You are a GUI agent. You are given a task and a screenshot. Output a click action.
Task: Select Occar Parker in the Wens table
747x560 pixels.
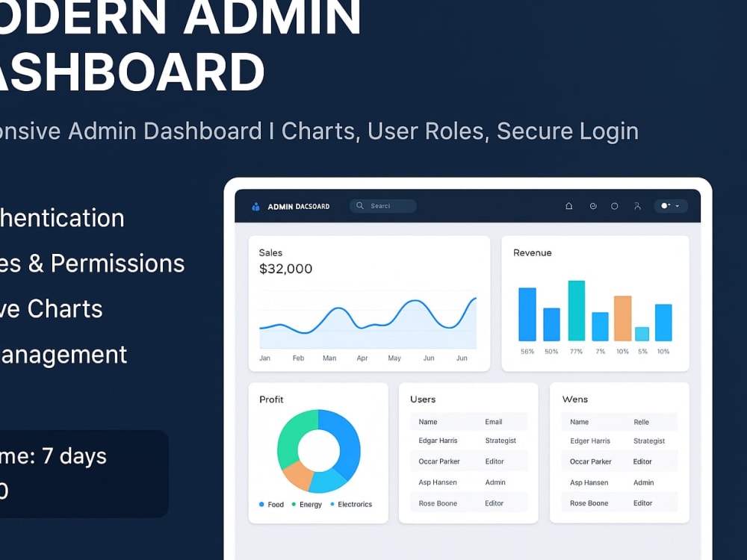point(591,461)
